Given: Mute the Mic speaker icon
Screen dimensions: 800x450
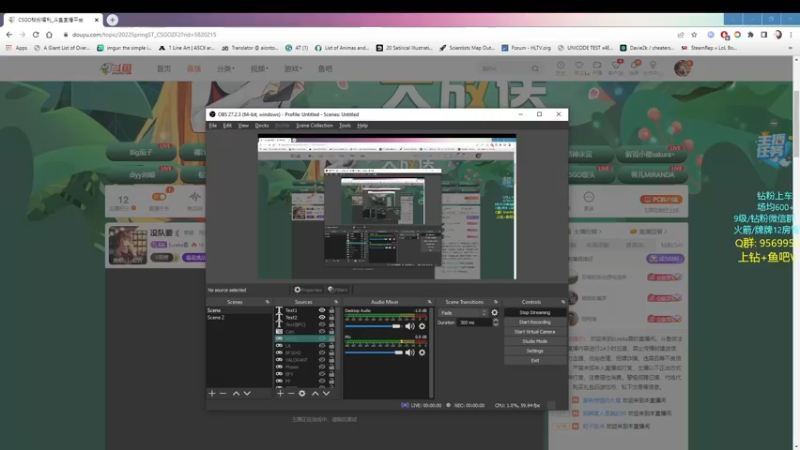Looking at the screenshot, I should 410,353.
